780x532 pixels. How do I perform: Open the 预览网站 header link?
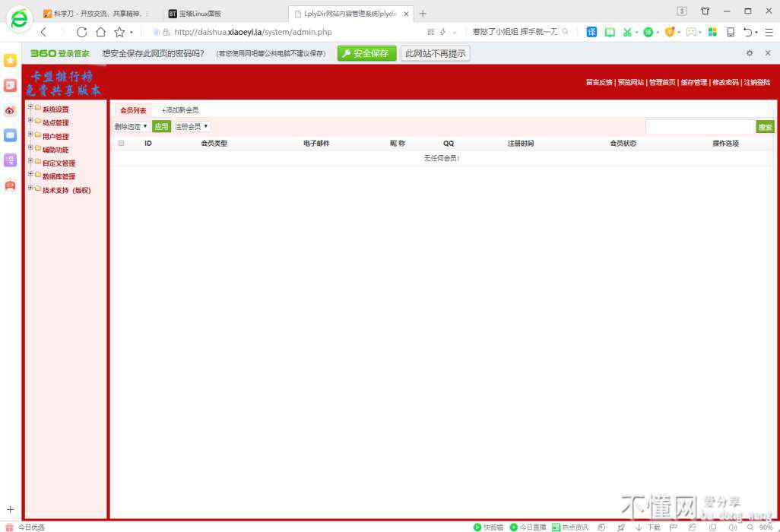point(631,83)
